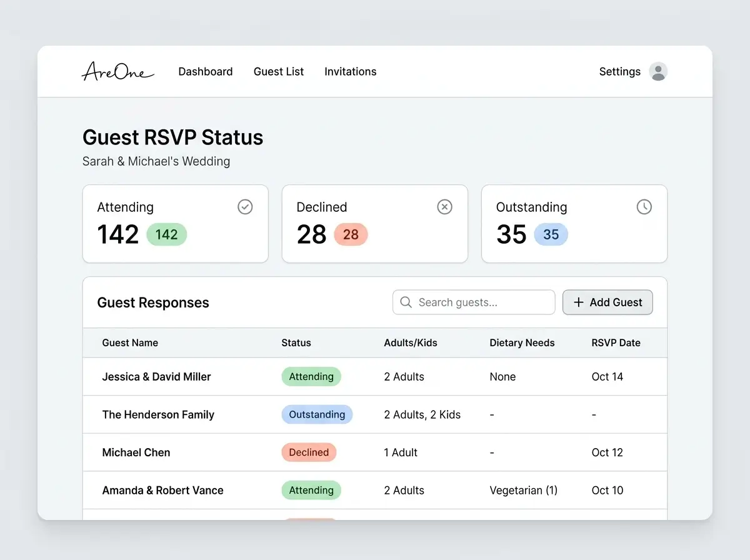
Task: Click the 'Guest Responses' section title
Action: tap(153, 303)
